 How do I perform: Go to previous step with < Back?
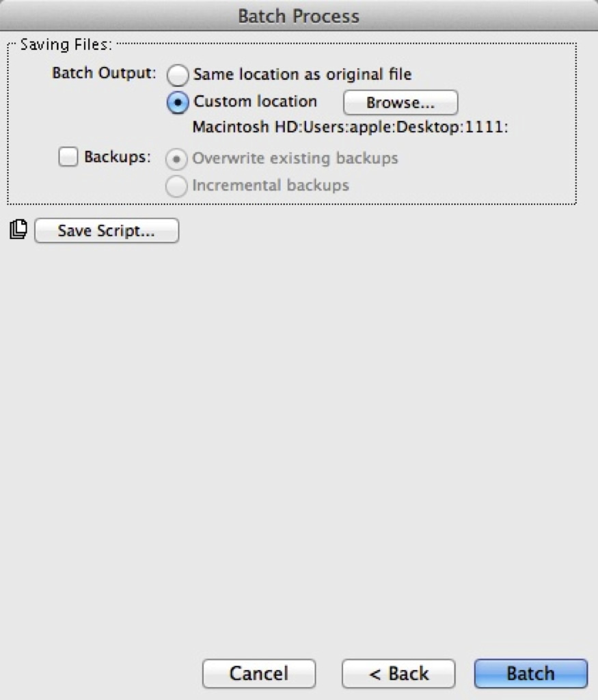398,673
